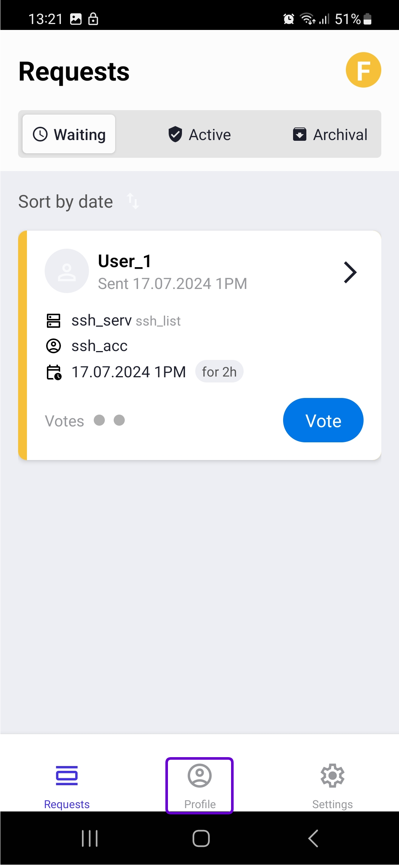The image size is (399, 868).
Task: Tap the User_1 profile picture placeholder
Action: pyautogui.click(x=67, y=271)
